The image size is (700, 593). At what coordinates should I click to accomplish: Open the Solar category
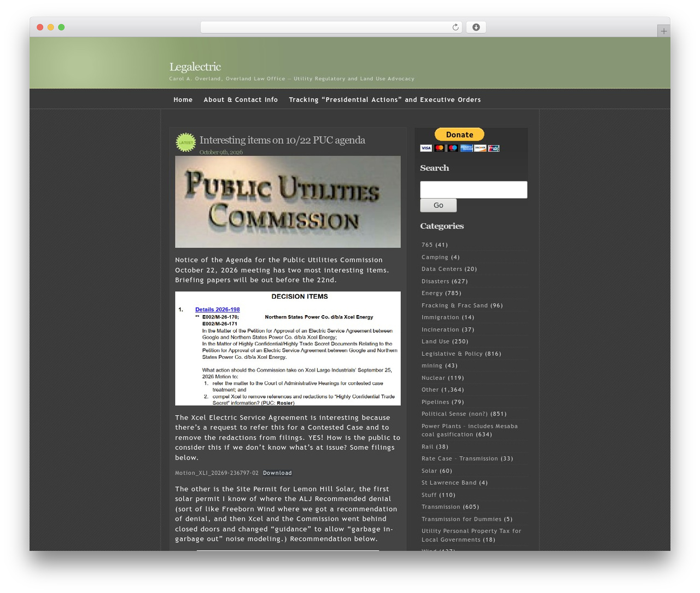(x=429, y=471)
